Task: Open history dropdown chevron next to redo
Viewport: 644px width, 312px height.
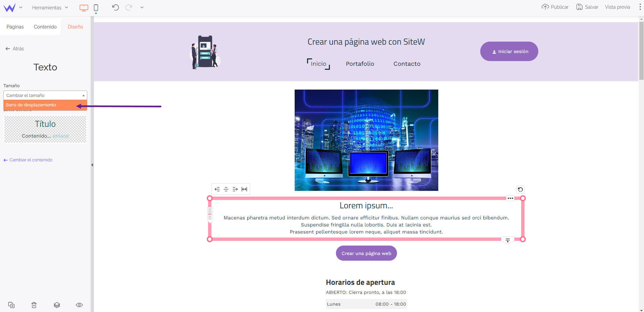Action: (142, 7)
